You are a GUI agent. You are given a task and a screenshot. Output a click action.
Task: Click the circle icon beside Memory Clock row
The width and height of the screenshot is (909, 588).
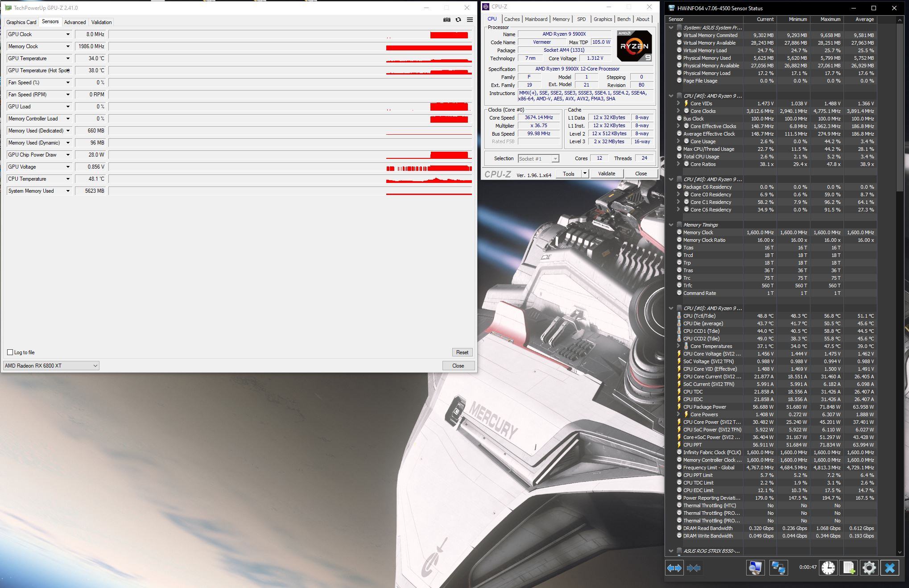pos(679,232)
